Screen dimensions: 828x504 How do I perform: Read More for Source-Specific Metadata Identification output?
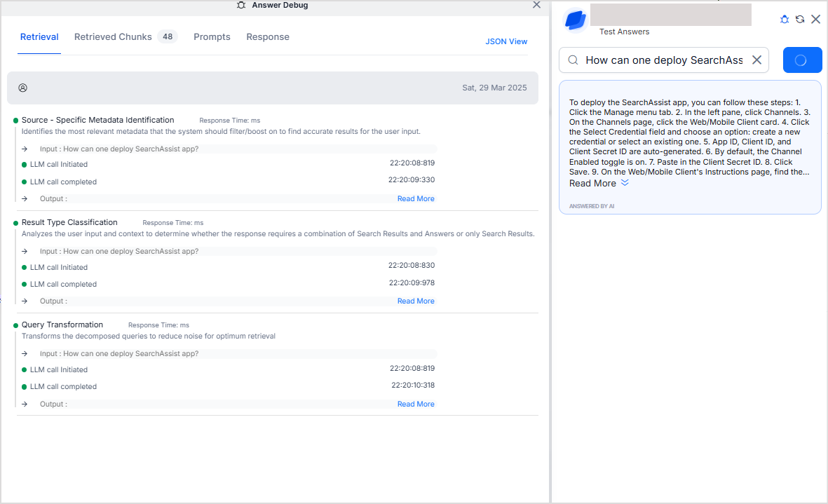point(416,199)
